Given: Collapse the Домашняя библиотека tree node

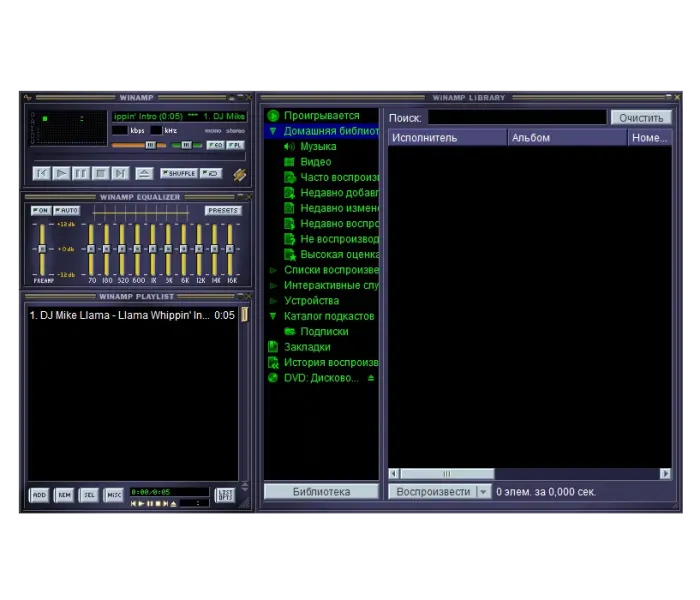Looking at the screenshot, I should point(273,131).
